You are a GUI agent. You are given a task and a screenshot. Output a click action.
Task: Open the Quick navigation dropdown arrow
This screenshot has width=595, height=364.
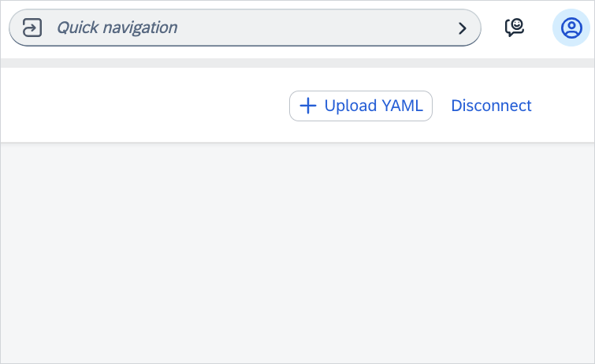pos(463,28)
